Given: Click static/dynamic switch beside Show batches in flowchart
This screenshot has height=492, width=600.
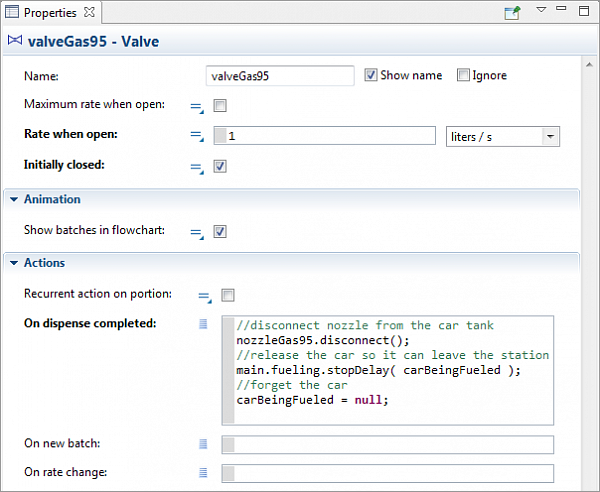Looking at the screenshot, I should 197,232.
